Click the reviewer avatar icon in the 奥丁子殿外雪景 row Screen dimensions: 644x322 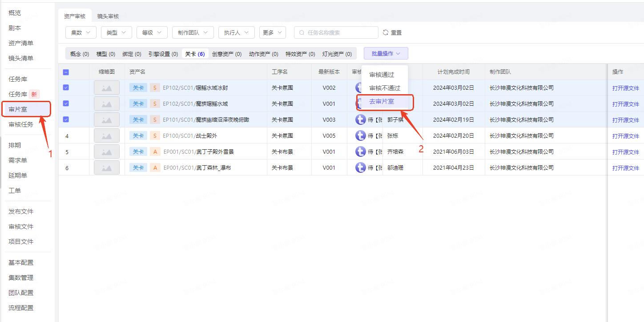pos(360,152)
